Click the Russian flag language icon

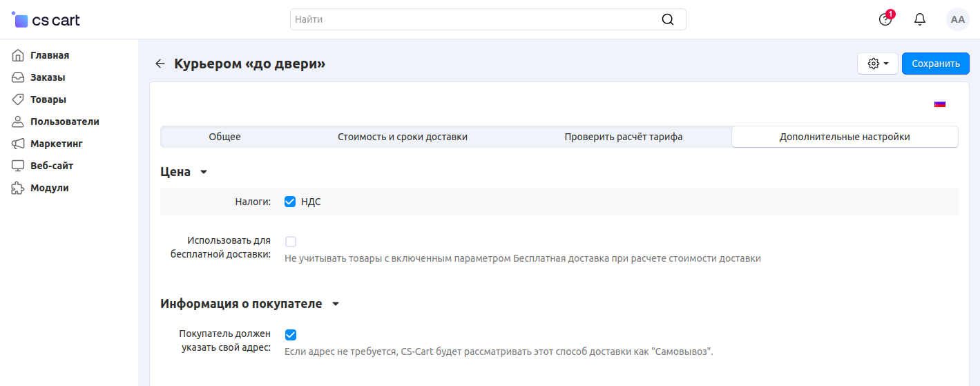pyautogui.click(x=939, y=104)
